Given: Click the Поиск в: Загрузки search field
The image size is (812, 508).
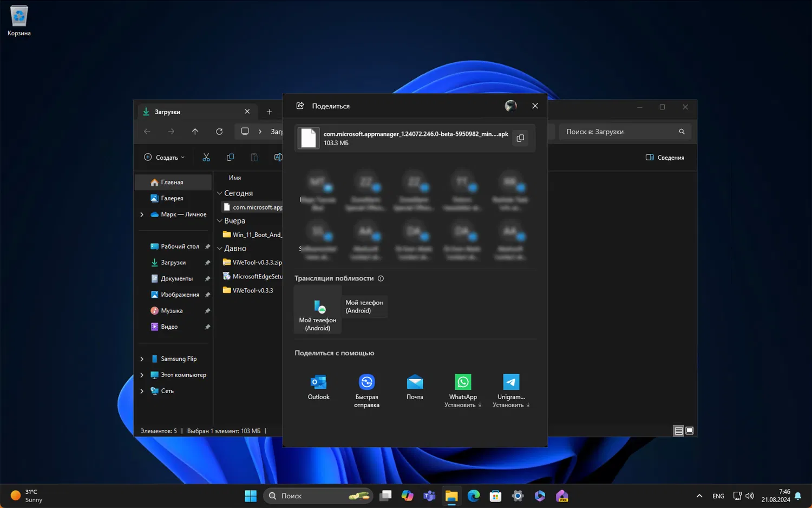Looking at the screenshot, I should tap(617, 132).
